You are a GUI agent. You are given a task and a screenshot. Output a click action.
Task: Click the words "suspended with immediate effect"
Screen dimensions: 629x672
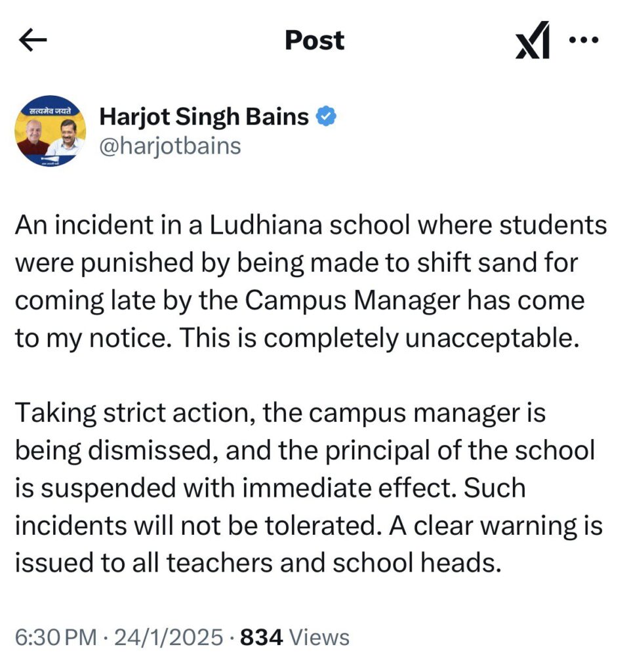point(262,488)
